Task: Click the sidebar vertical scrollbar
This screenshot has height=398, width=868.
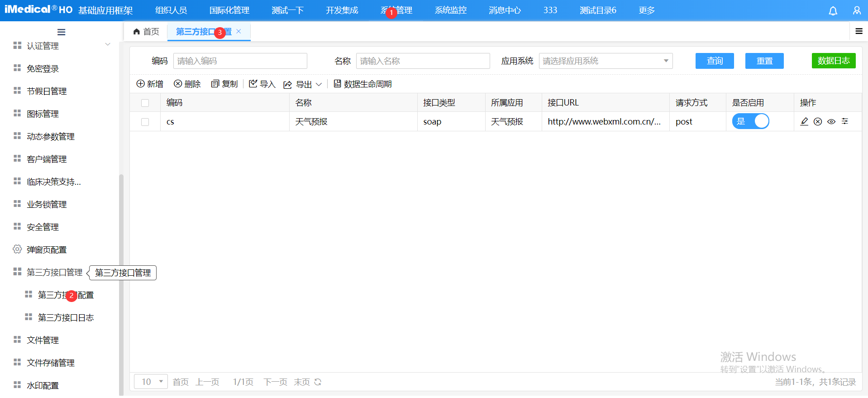Action: click(121, 284)
